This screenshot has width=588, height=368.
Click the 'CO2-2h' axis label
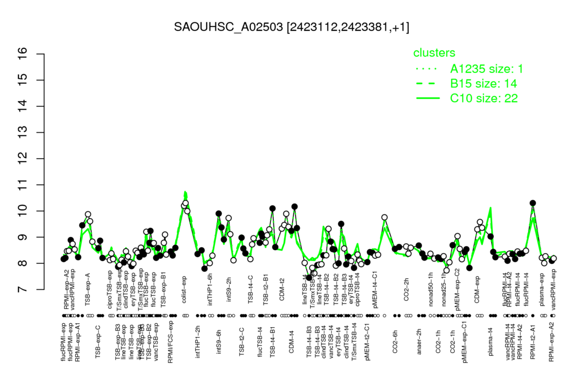(406, 290)
